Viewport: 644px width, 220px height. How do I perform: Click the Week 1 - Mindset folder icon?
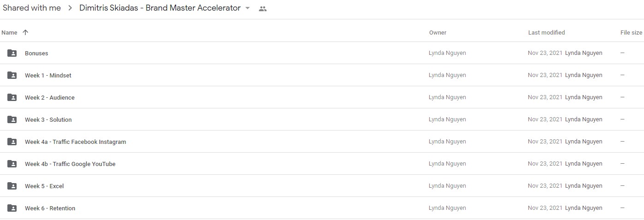pos(12,75)
